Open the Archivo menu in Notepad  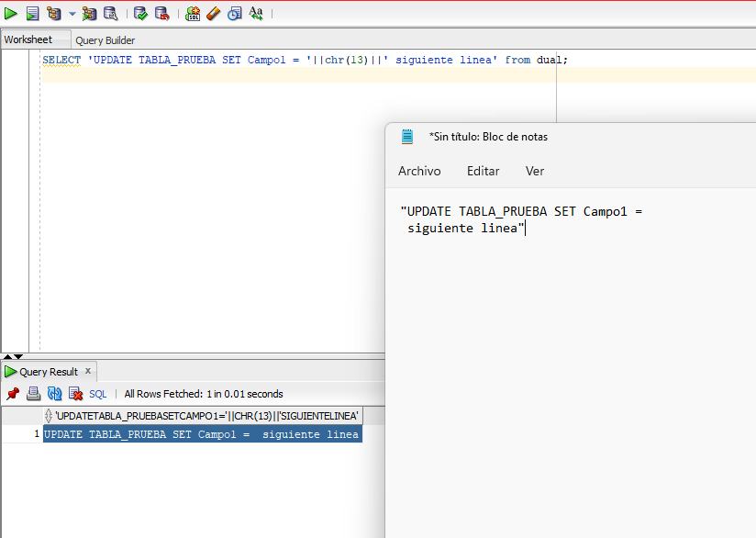click(419, 171)
